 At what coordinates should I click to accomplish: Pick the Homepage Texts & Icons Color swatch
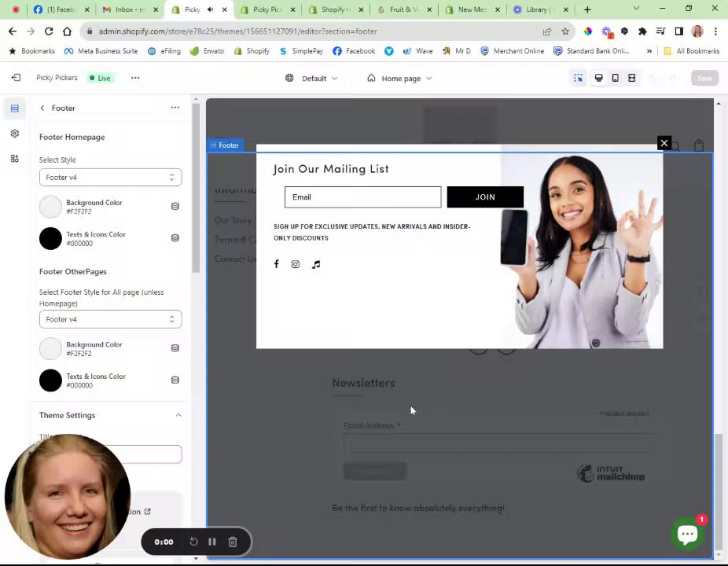(x=50, y=238)
